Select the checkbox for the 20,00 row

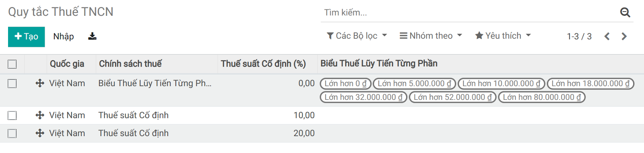(x=12, y=133)
